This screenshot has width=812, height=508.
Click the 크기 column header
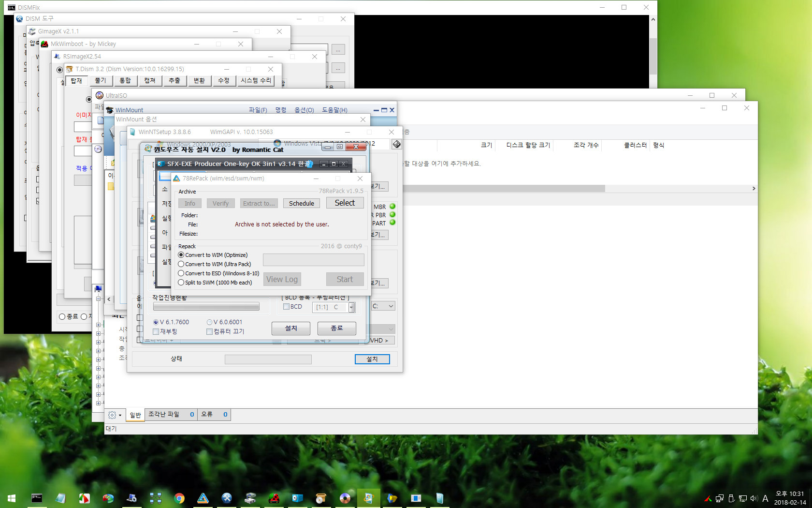(486, 145)
